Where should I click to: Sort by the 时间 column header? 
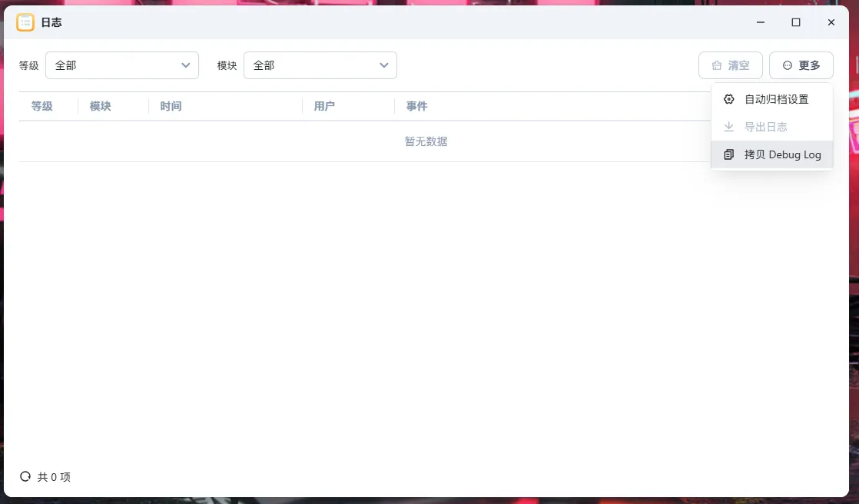pos(171,106)
